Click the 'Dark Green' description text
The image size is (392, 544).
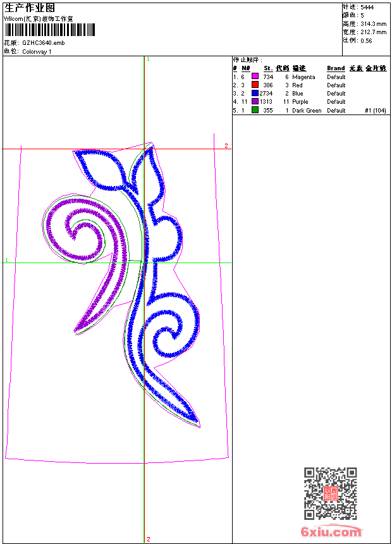pyautogui.click(x=307, y=111)
